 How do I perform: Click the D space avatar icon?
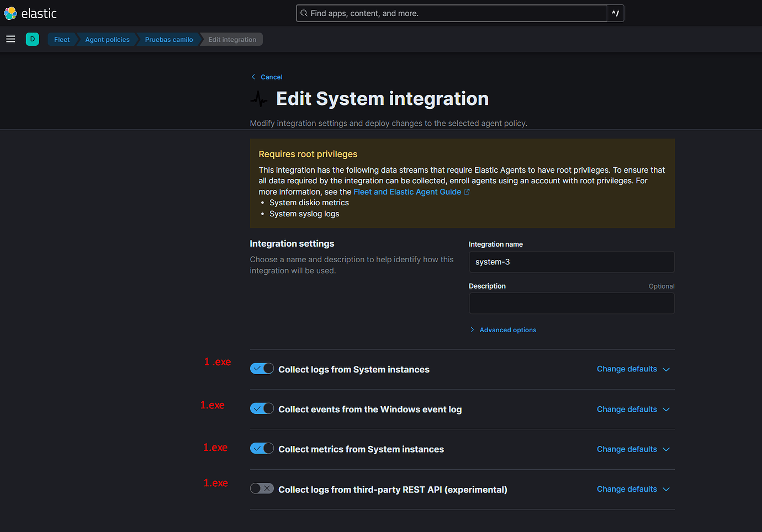click(32, 39)
